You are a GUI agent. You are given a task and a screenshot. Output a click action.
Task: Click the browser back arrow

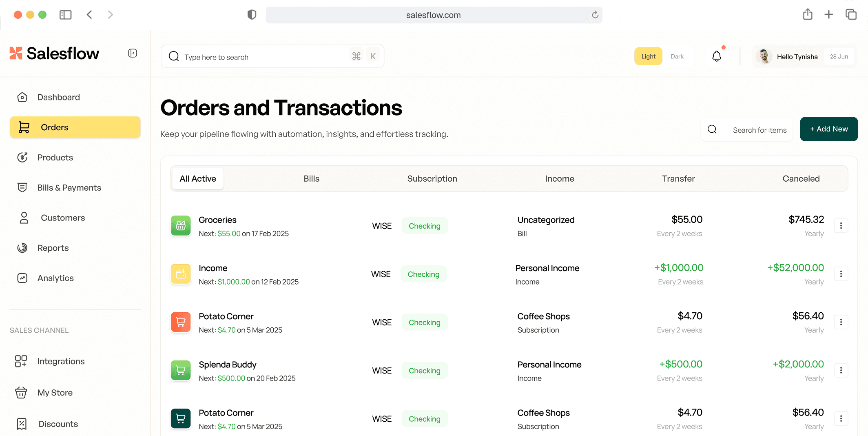[x=89, y=15]
